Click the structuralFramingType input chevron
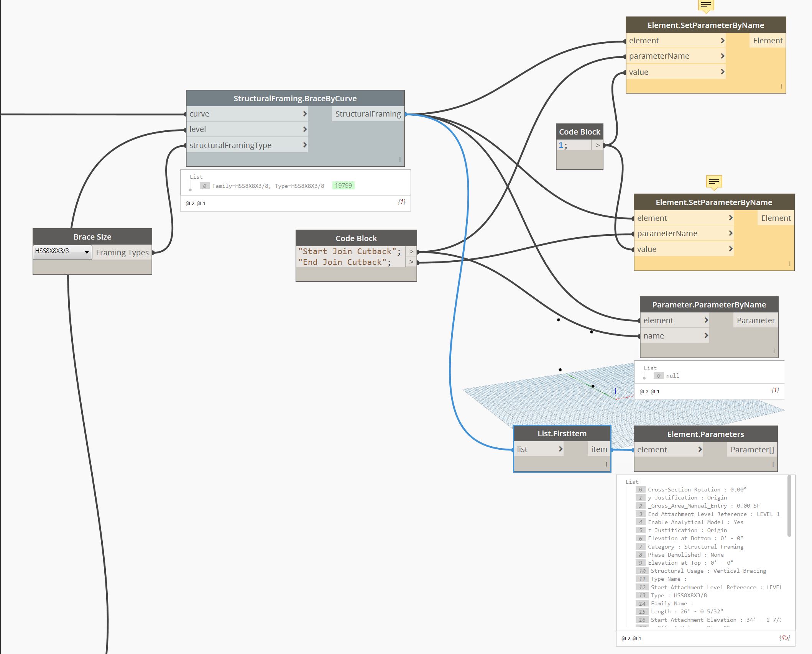Image resolution: width=812 pixels, height=654 pixels. [305, 145]
